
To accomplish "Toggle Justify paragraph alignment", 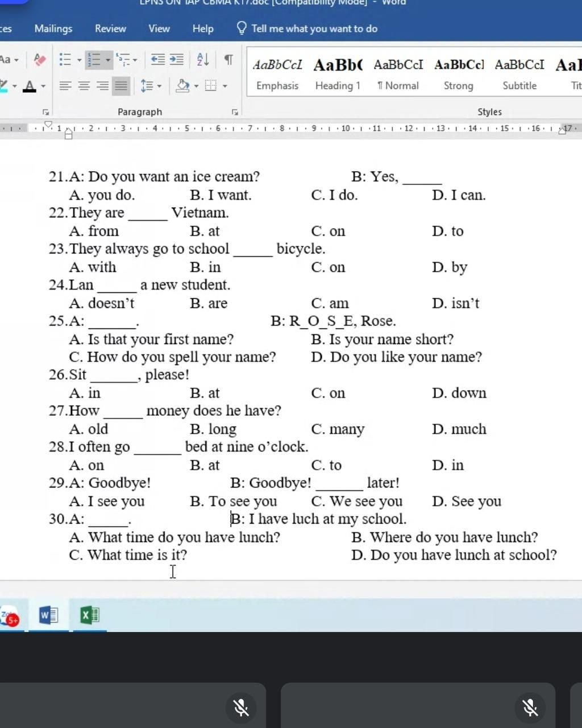I will coord(121,86).
